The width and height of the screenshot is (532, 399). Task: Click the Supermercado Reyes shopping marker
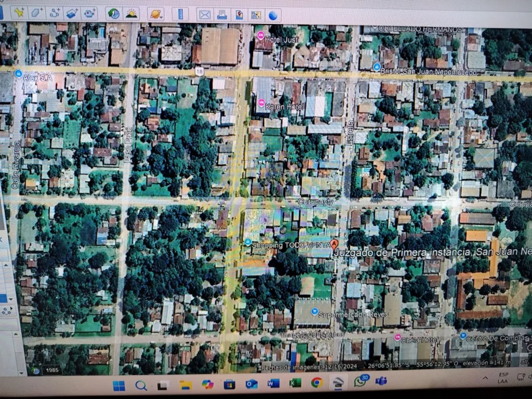(314, 311)
